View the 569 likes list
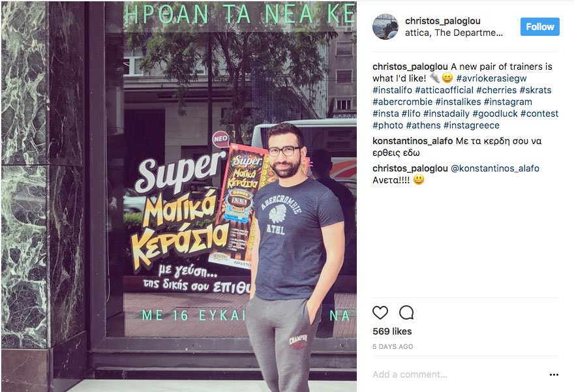 (x=392, y=331)
